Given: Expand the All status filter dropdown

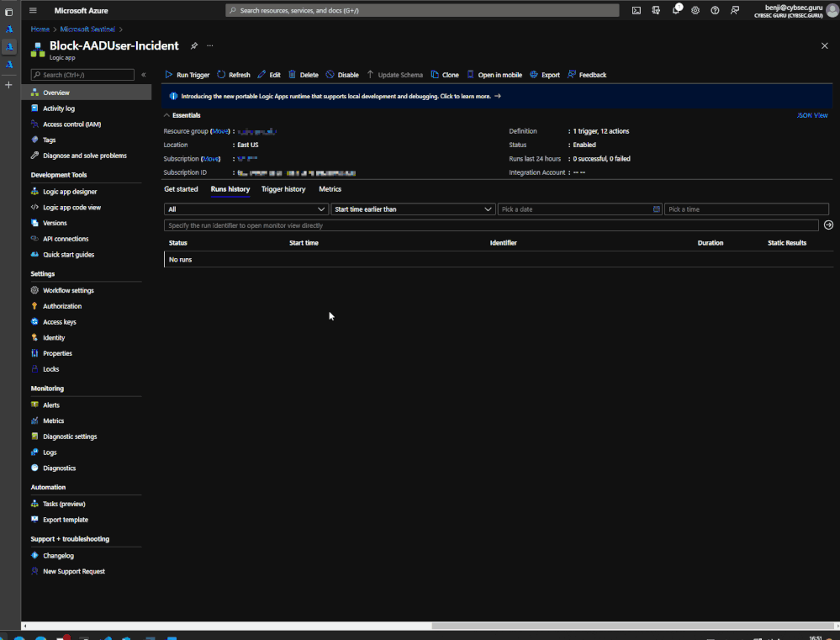Looking at the screenshot, I should [x=246, y=209].
